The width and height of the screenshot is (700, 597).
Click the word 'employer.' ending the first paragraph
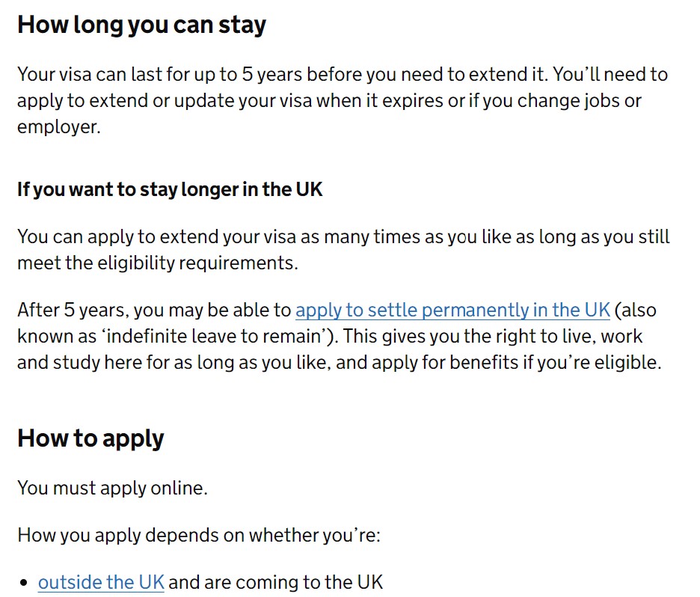click(59, 127)
